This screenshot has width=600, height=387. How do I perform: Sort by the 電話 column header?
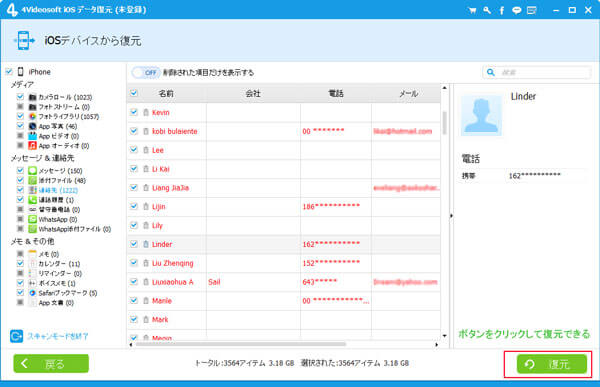click(336, 93)
